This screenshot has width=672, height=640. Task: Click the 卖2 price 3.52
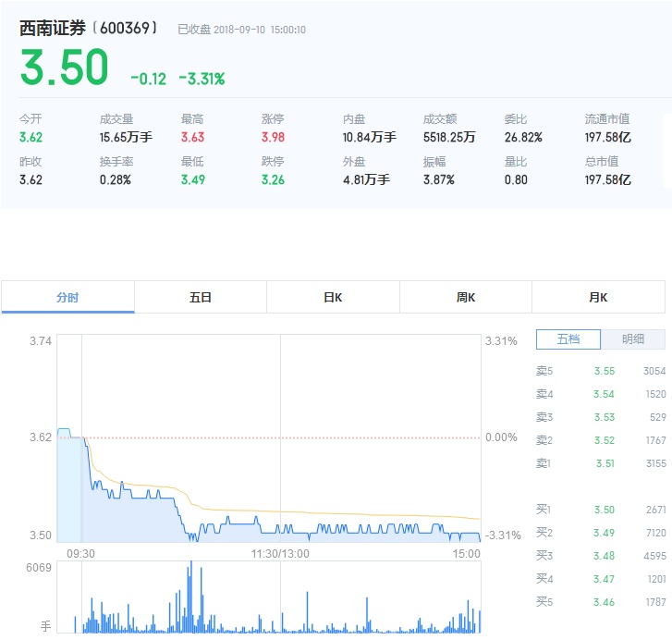tap(605, 440)
